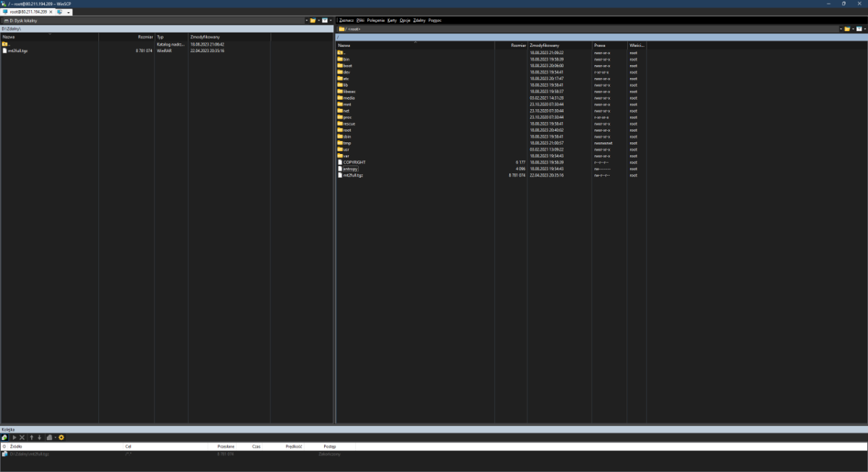
Task: Click the queue execute play icon
Action: click(x=14, y=437)
